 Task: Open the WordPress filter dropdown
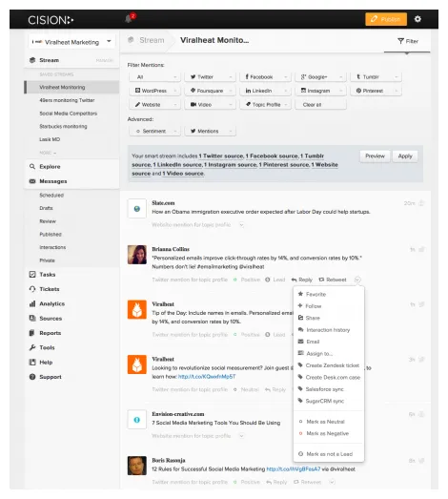[x=154, y=91]
